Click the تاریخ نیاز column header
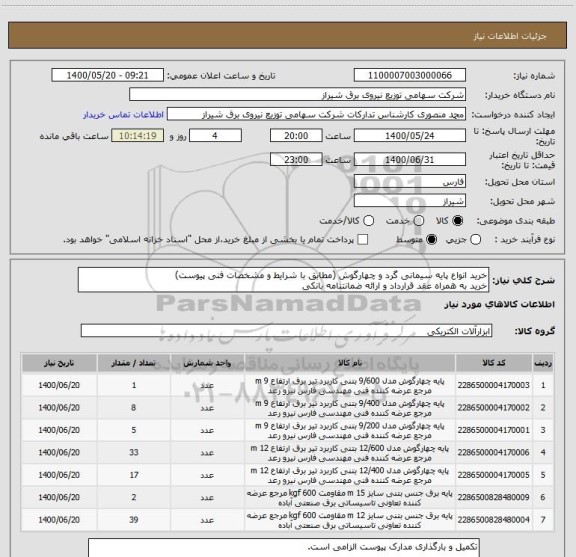 coord(59,363)
